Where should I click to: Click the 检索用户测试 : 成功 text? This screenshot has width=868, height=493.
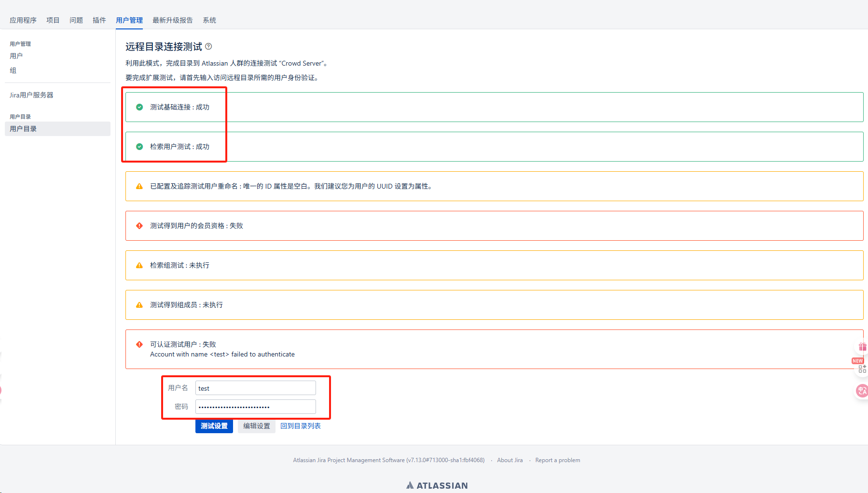tap(179, 147)
